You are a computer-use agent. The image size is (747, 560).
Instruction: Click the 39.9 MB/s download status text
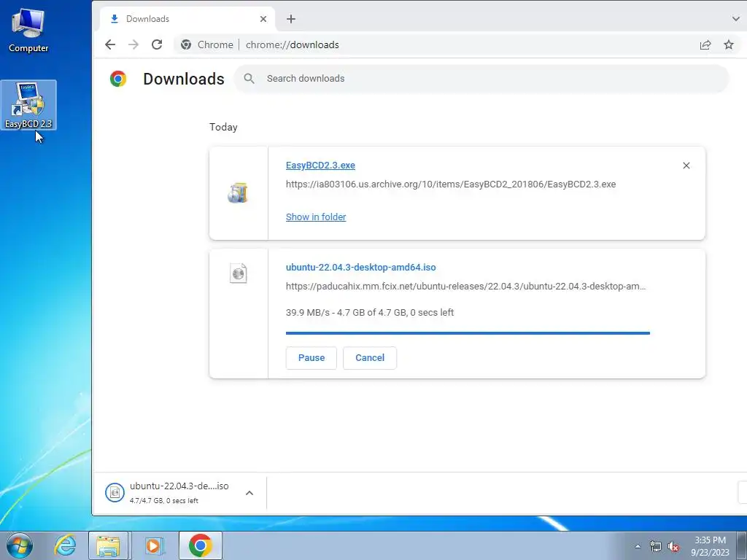pos(370,312)
